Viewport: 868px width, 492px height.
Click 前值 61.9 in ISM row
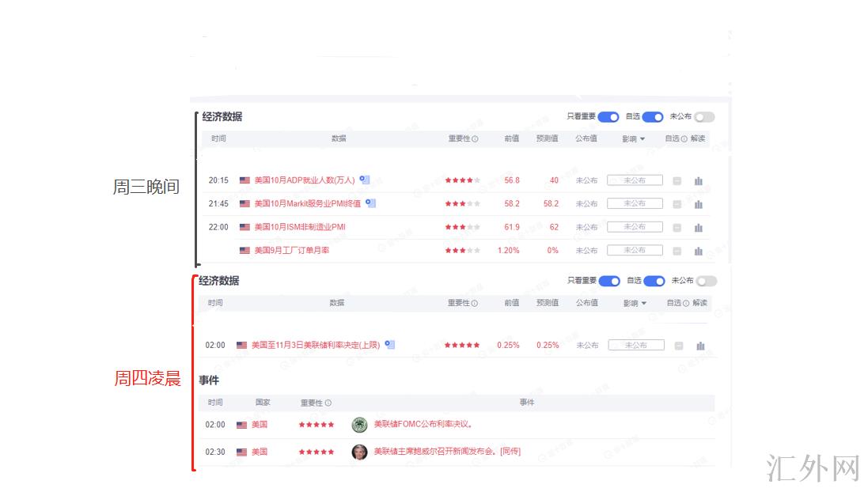[512, 227]
